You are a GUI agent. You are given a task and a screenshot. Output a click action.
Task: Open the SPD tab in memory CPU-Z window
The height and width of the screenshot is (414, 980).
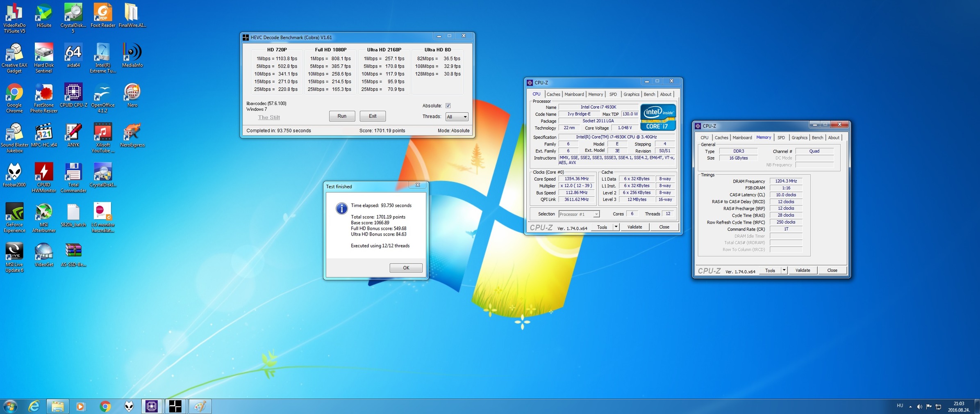pyautogui.click(x=781, y=138)
